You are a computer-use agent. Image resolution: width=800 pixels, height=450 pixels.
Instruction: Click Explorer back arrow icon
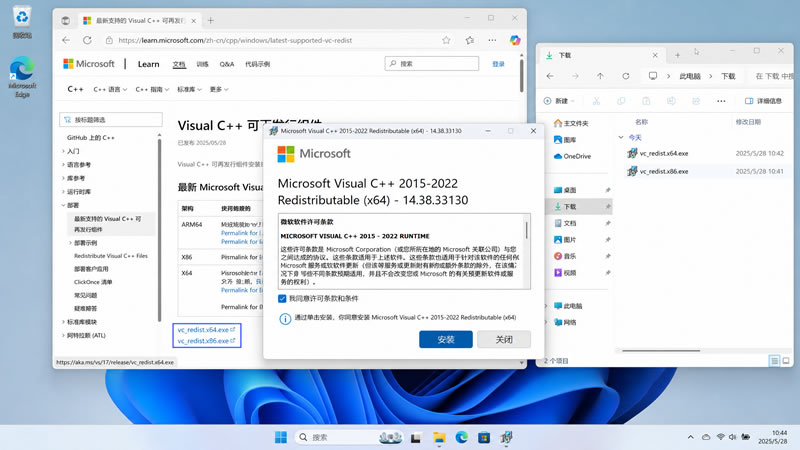pyautogui.click(x=549, y=76)
